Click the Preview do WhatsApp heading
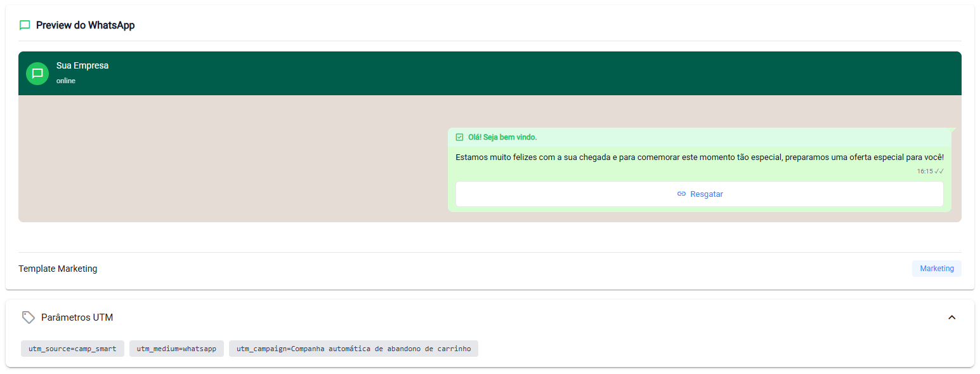Screen dimensions: 980x374 [x=85, y=25]
